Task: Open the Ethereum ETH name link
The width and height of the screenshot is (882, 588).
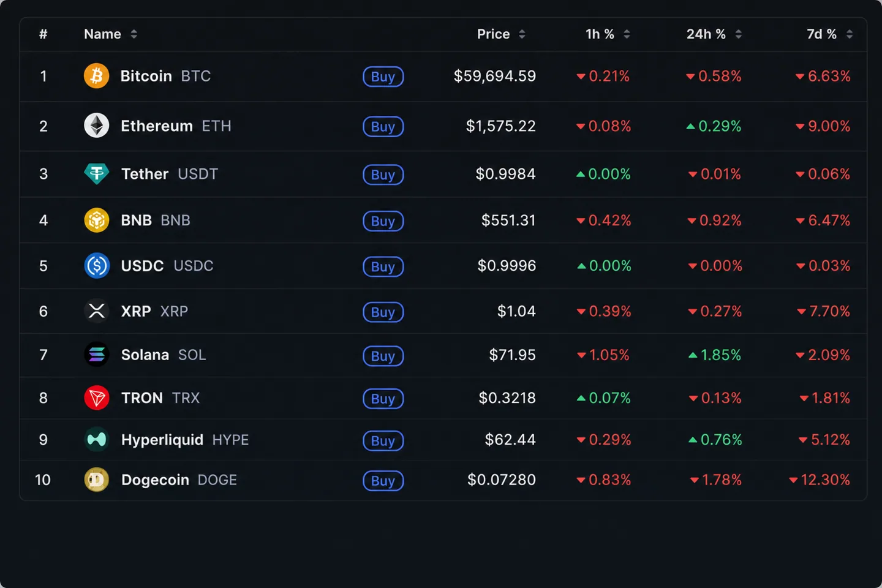Action: click(176, 126)
